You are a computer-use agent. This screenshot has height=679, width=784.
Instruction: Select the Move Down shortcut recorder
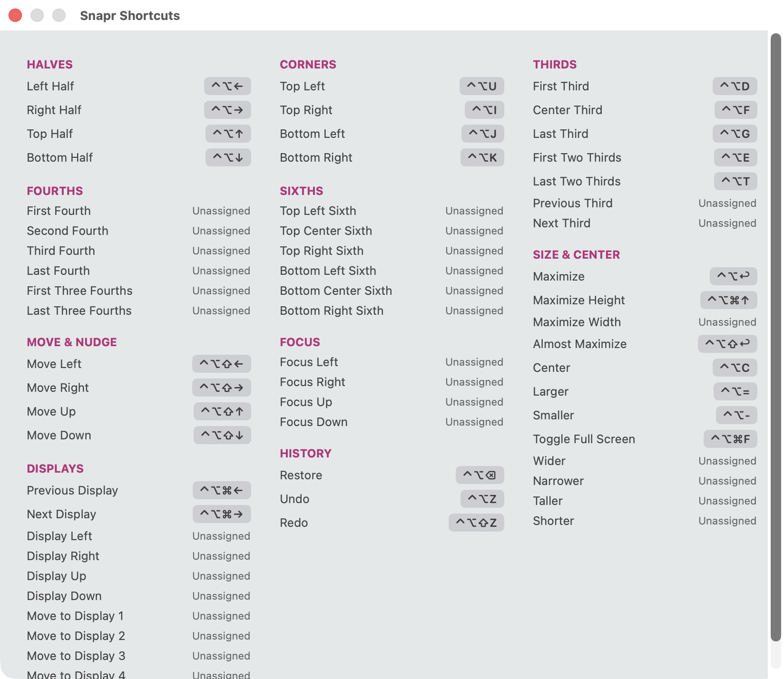pyautogui.click(x=222, y=435)
